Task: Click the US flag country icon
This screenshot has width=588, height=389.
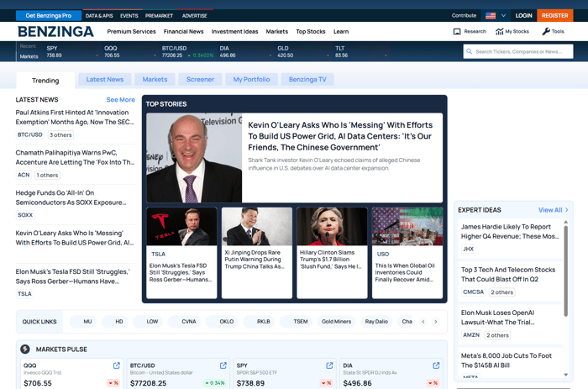Action: [x=491, y=16]
